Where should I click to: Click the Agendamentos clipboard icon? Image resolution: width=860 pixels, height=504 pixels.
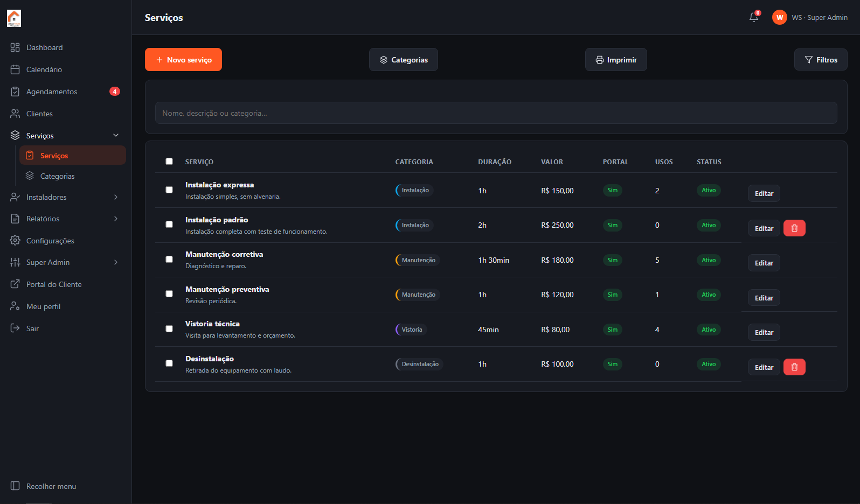tap(15, 92)
